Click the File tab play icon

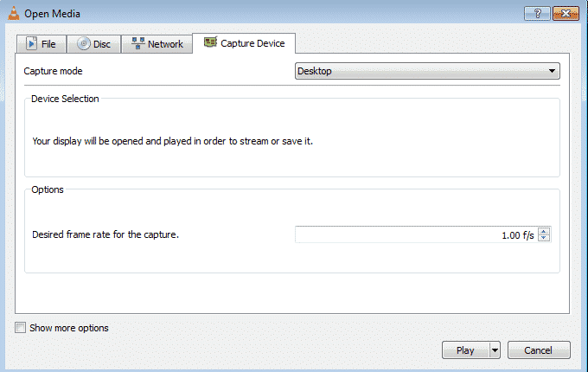pos(31,44)
